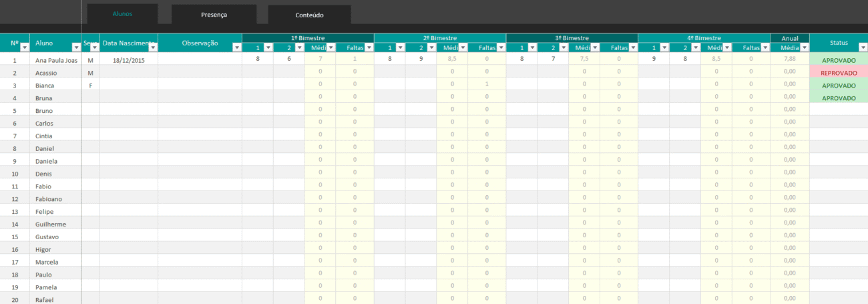Viewport: 868px width, 304px height.
Task: Open the 2º Bimestre grade 2 filter
Action: click(431, 47)
